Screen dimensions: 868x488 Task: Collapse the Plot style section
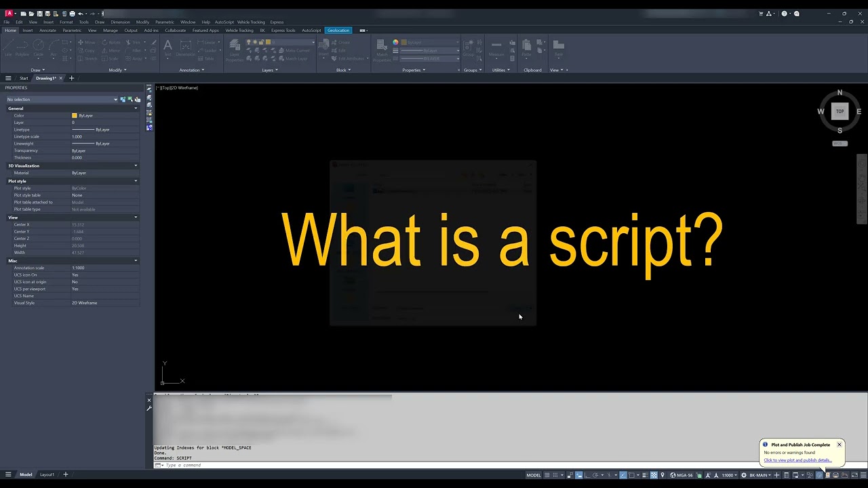(x=136, y=181)
